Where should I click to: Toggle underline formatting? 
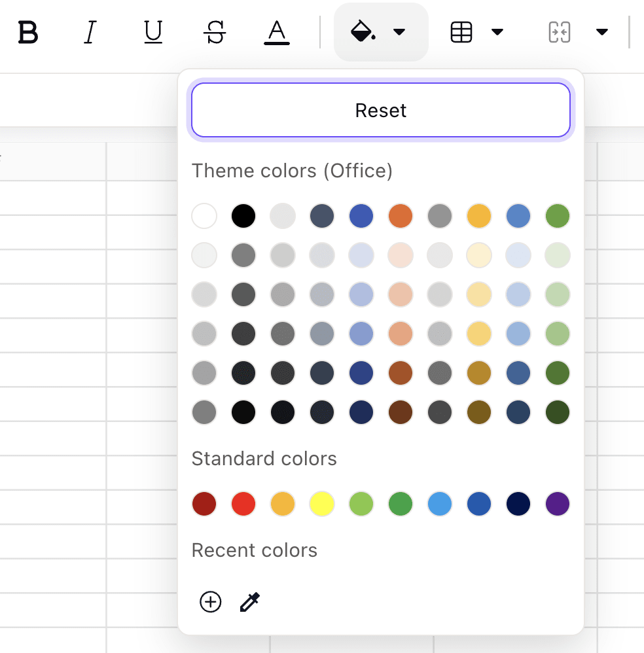point(152,33)
